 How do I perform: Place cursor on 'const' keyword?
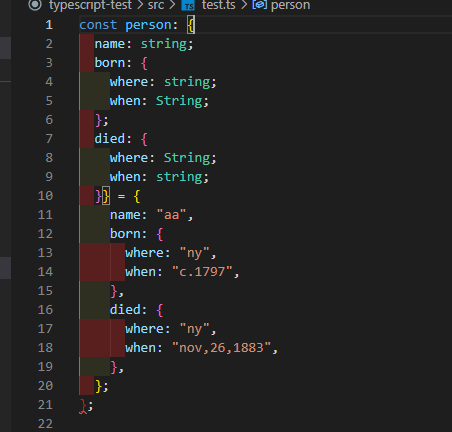tap(98, 25)
